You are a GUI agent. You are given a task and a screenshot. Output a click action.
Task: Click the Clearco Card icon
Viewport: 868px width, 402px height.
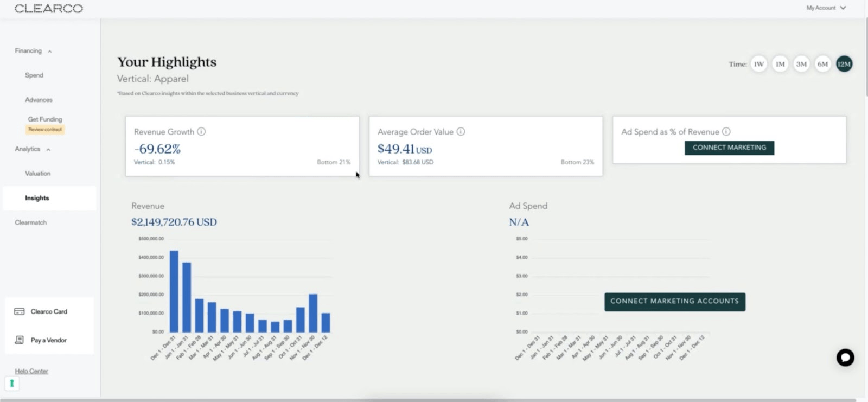click(x=20, y=311)
